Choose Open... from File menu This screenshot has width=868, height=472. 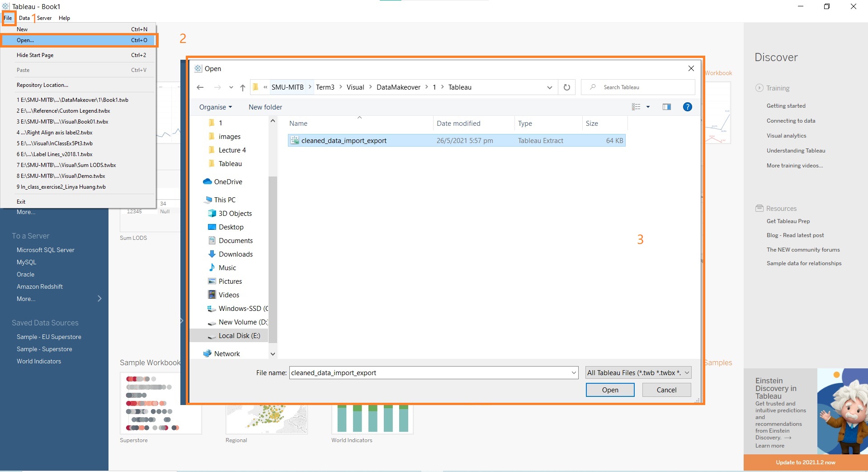click(79, 40)
